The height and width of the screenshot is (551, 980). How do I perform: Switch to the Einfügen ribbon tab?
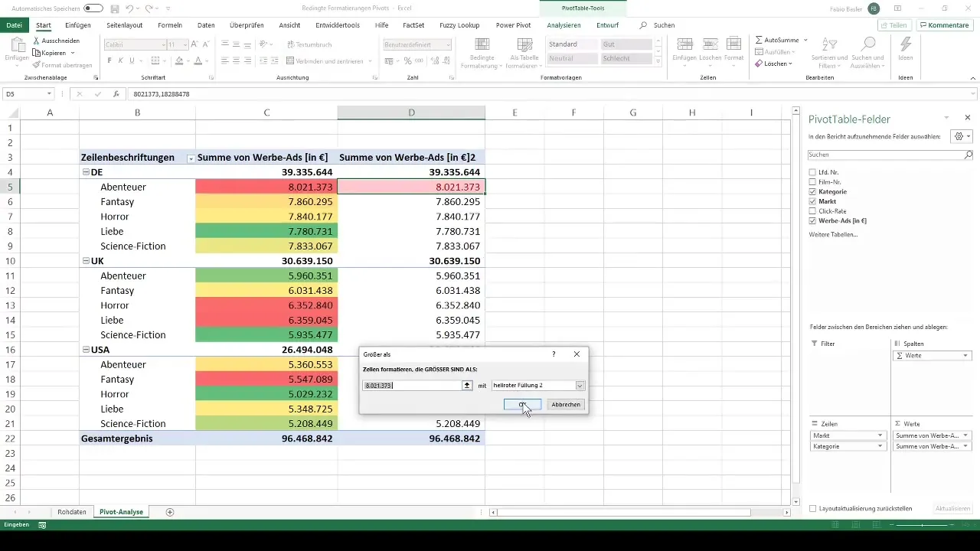point(78,25)
